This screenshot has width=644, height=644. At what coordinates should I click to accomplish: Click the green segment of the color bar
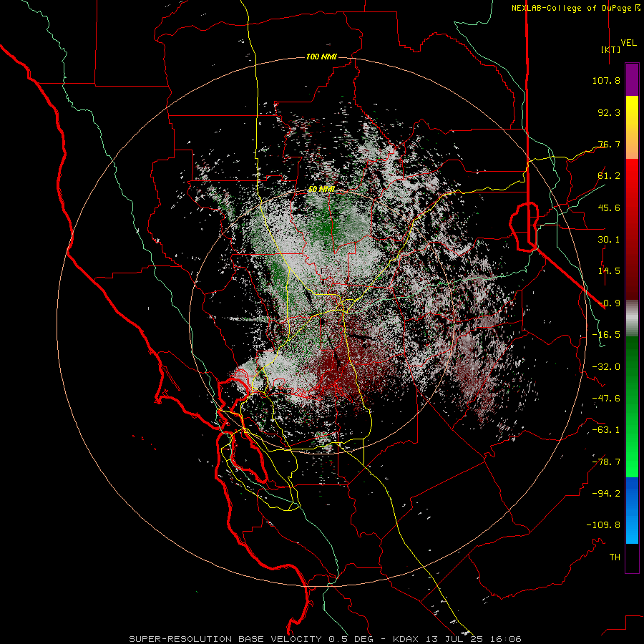point(632,406)
